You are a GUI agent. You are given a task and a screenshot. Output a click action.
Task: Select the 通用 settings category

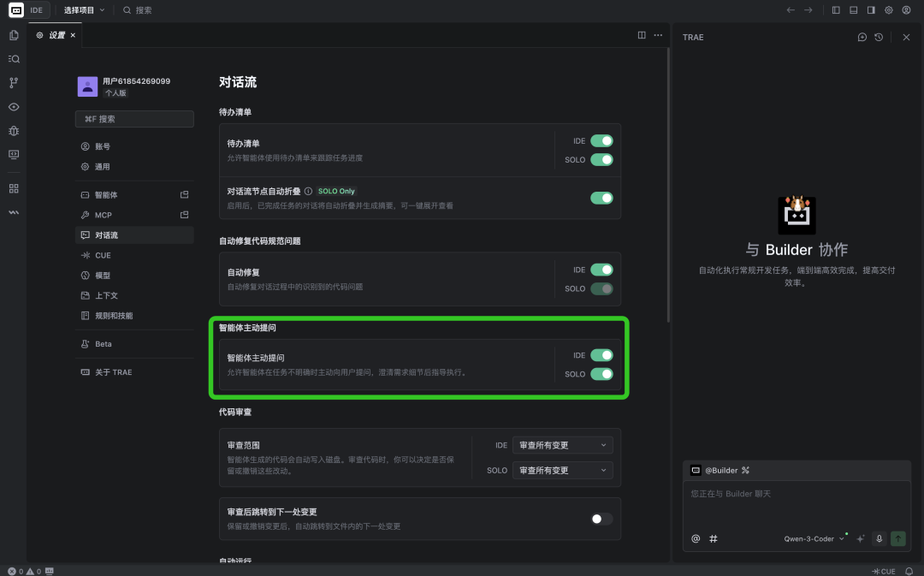pyautogui.click(x=134, y=167)
